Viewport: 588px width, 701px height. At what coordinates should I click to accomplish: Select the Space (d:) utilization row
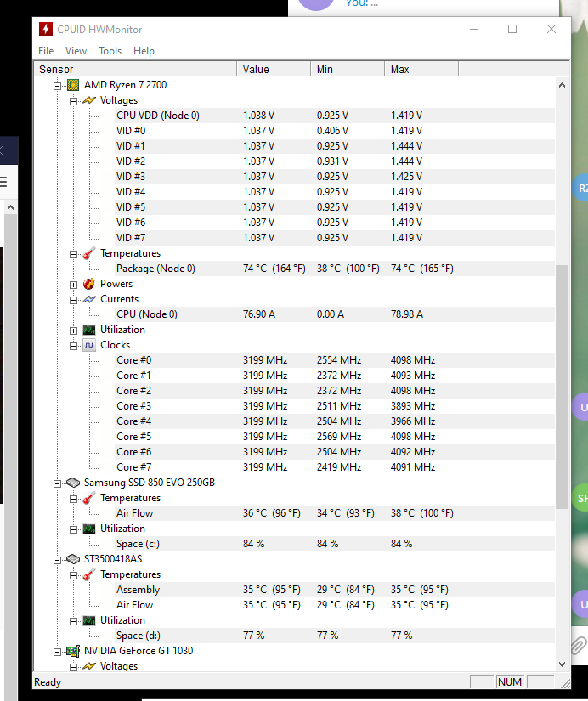click(335, 636)
